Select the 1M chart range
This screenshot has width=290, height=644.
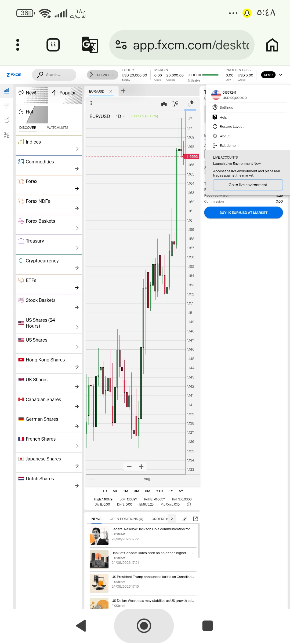pos(126,491)
